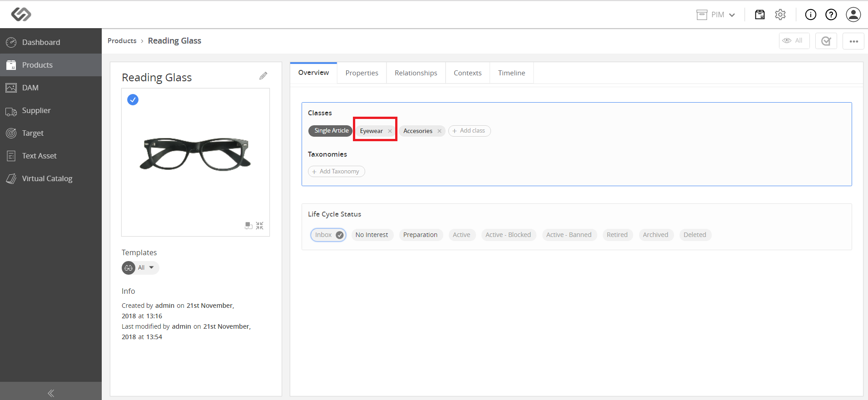Open Virtual Catalog in the sidebar
The image size is (868, 400).
pyautogui.click(x=51, y=178)
